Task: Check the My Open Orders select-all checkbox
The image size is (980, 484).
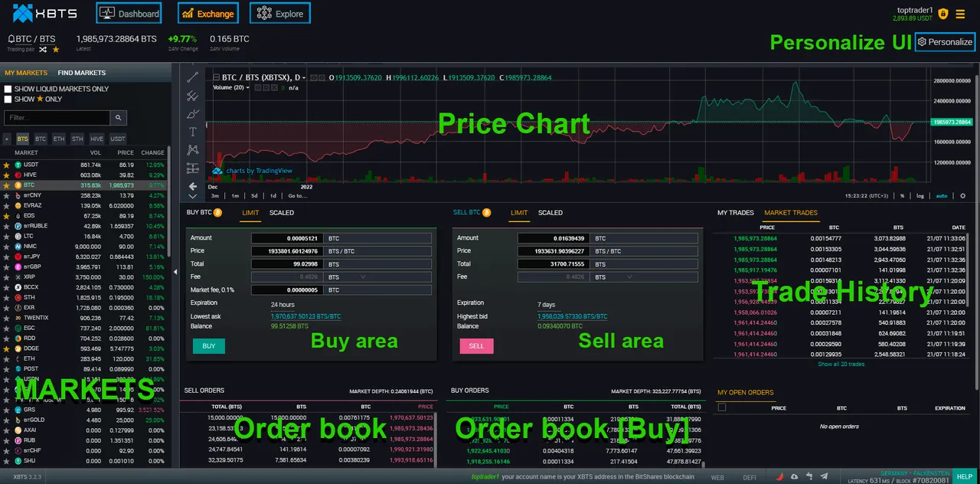Action: 722,408
